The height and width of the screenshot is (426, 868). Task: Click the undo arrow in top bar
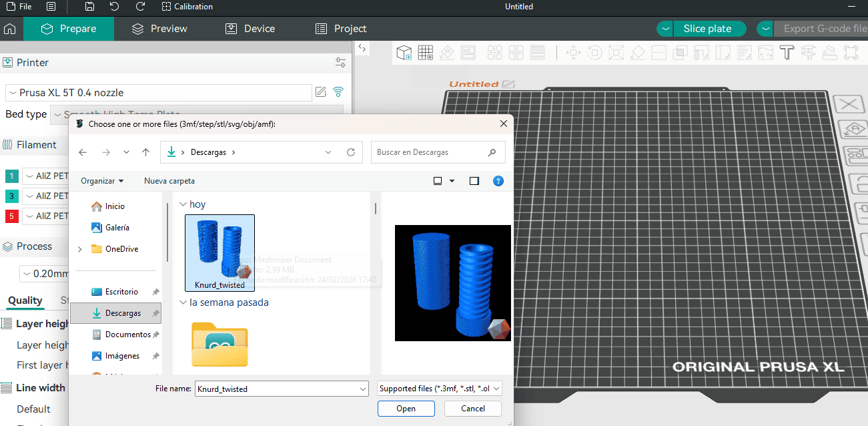pyautogui.click(x=115, y=7)
